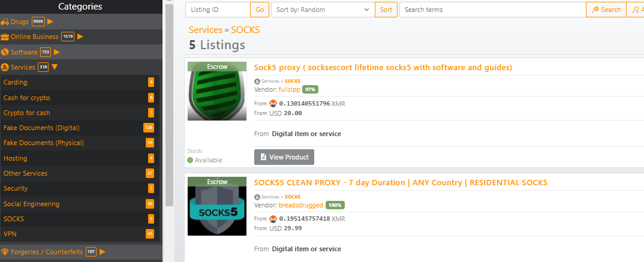This screenshot has width=644, height=262.
Task: Focus the Search terms input field
Action: click(492, 10)
